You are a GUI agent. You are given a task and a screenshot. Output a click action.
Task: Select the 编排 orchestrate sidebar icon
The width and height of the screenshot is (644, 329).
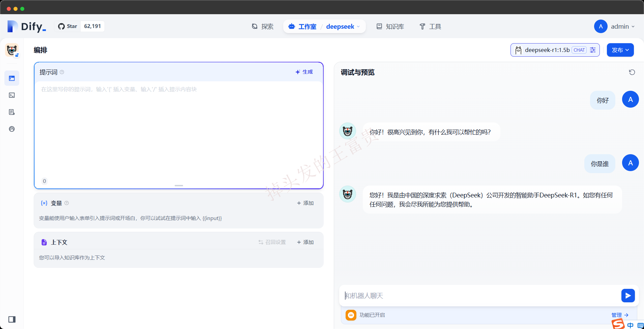[x=12, y=78]
